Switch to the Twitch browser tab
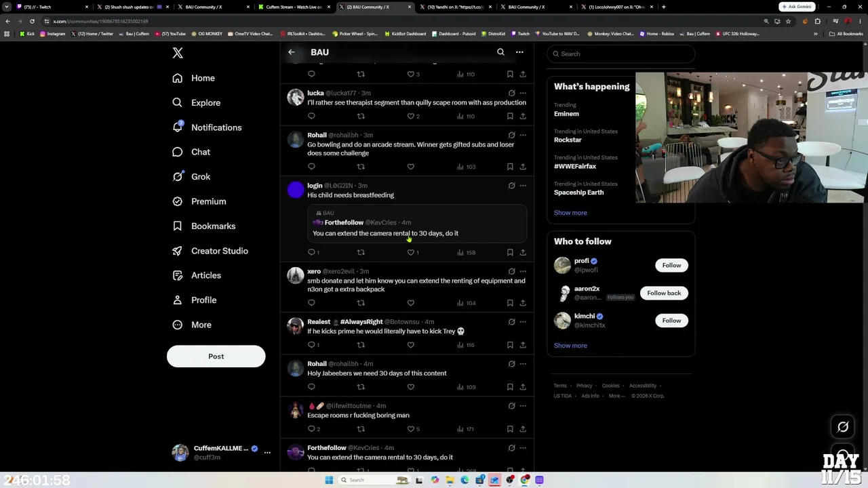 (54, 7)
